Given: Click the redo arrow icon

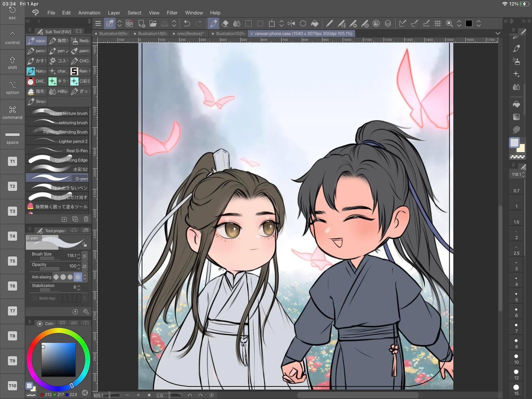Looking at the screenshot, I should (x=199, y=24).
